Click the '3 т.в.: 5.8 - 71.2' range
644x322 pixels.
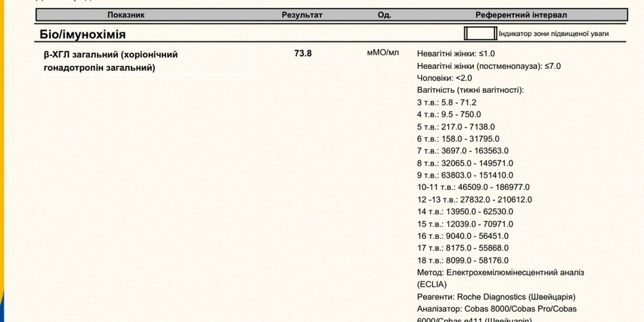click(447, 102)
